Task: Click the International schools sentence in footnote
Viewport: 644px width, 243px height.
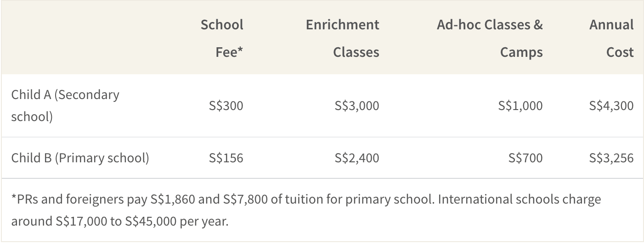Action: (x=306, y=210)
